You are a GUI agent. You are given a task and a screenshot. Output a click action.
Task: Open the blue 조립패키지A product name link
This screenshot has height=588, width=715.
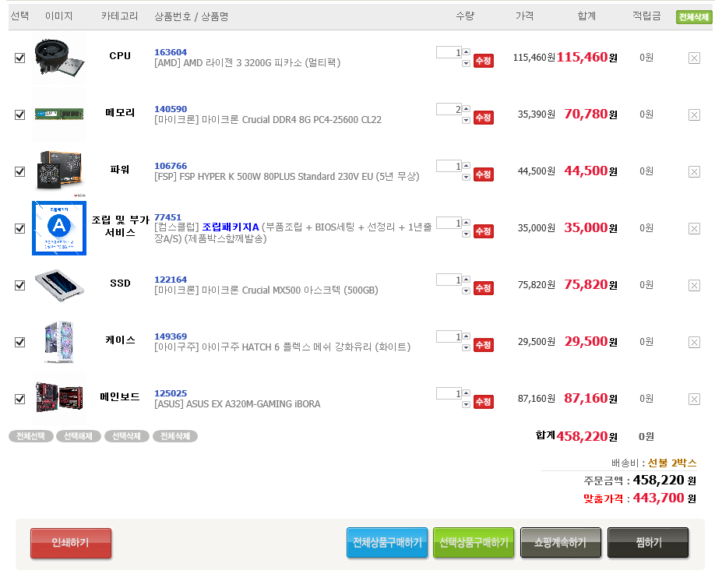click(x=231, y=227)
